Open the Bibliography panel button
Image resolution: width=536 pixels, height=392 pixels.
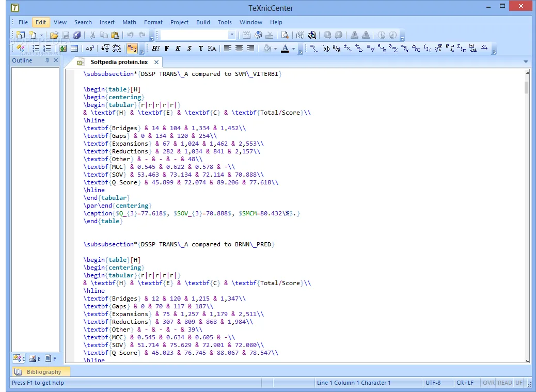[41, 372]
